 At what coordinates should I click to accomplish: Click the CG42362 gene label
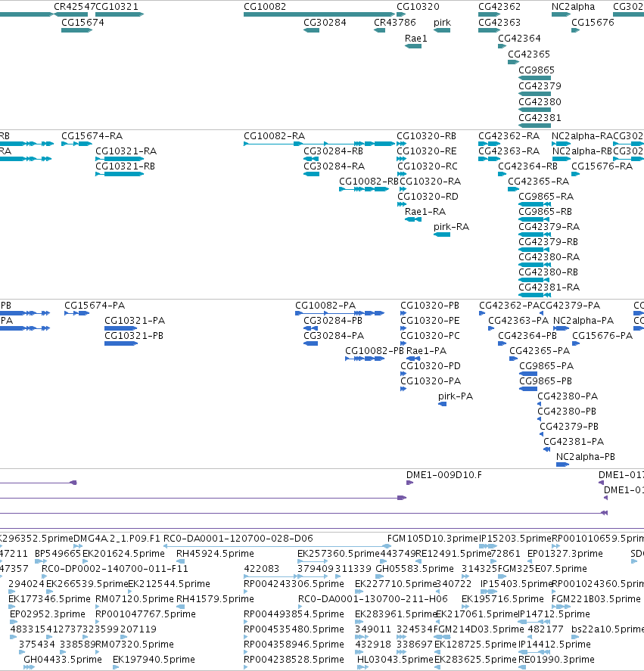tap(499, 6)
